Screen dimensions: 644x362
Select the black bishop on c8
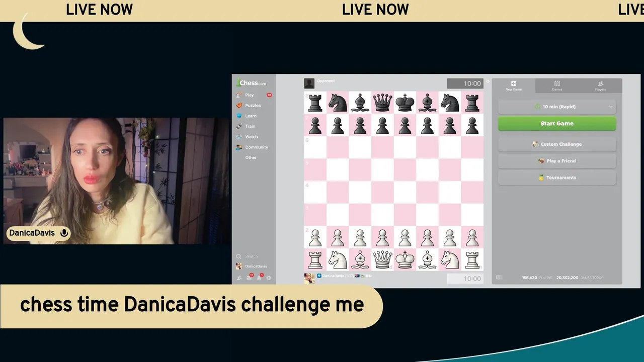point(360,103)
